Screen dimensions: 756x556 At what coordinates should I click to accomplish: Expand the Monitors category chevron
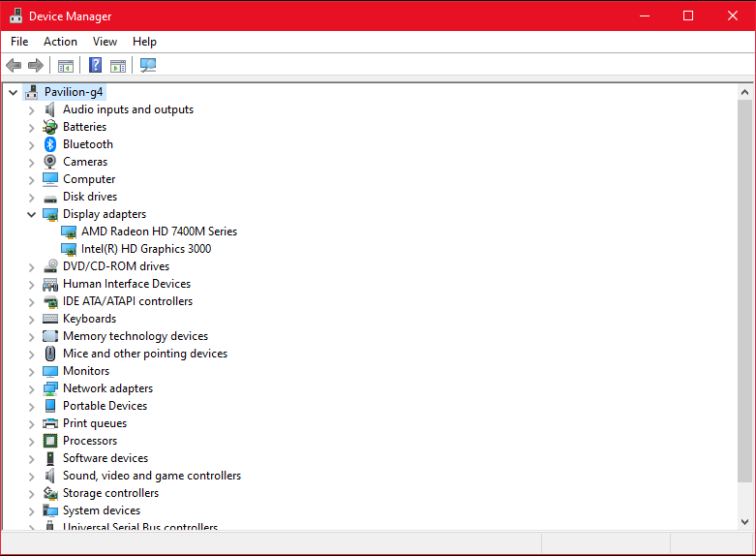31,372
